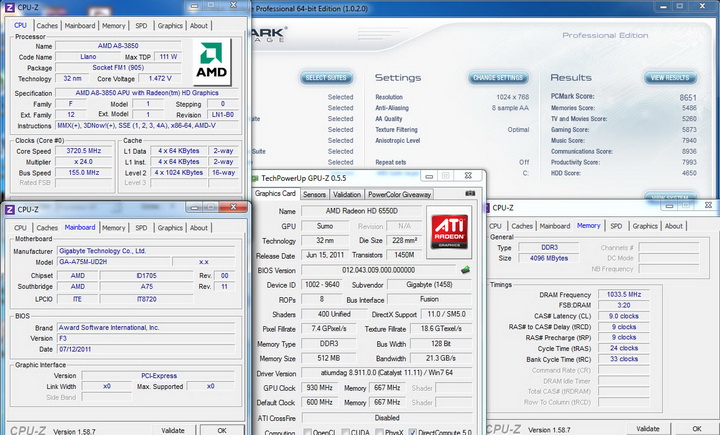Image resolution: width=720 pixels, height=435 pixels.
Task: Open Caches tab in CPU-Z Processor window
Action: click(47, 26)
